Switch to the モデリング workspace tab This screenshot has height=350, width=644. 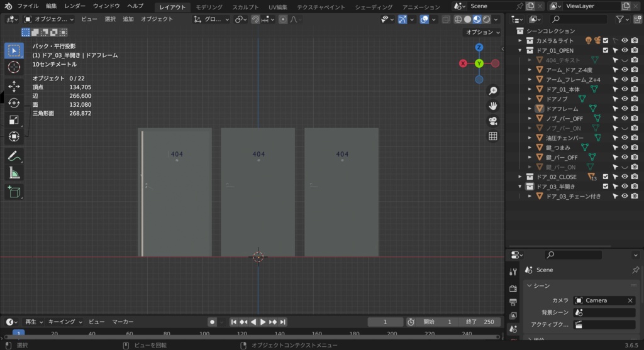(209, 6)
